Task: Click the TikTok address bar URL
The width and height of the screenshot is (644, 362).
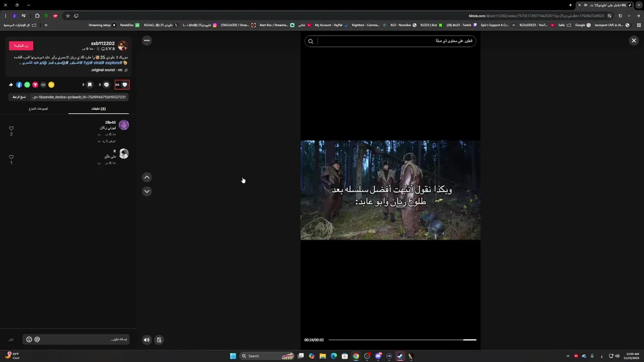Action: point(536,16)
